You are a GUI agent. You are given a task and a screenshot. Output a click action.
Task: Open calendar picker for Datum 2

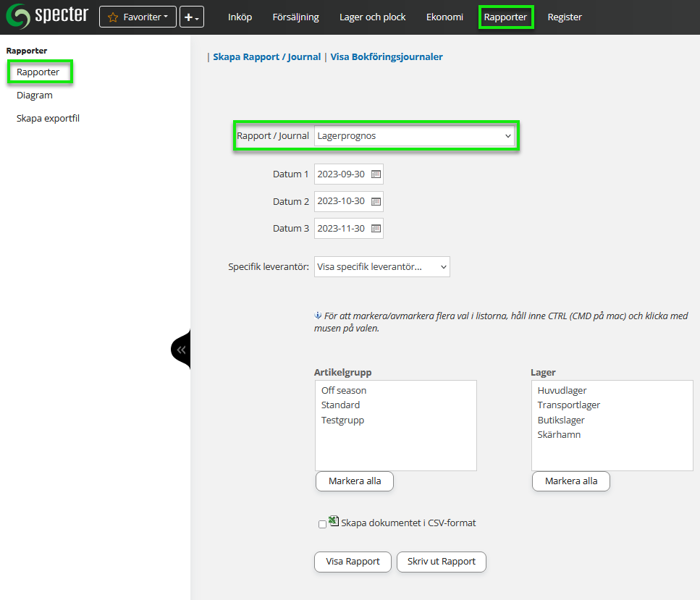click(x=376, y=201)
